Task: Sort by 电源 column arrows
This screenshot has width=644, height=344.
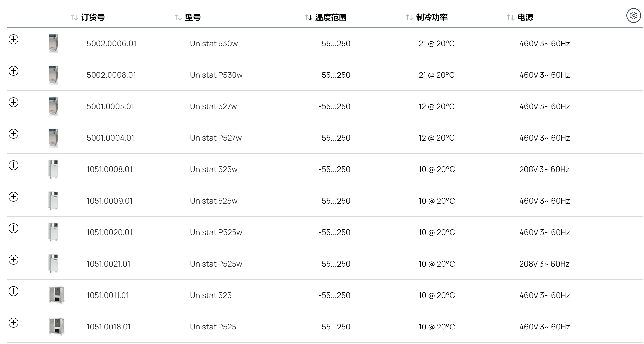Action: click(510, 17)
